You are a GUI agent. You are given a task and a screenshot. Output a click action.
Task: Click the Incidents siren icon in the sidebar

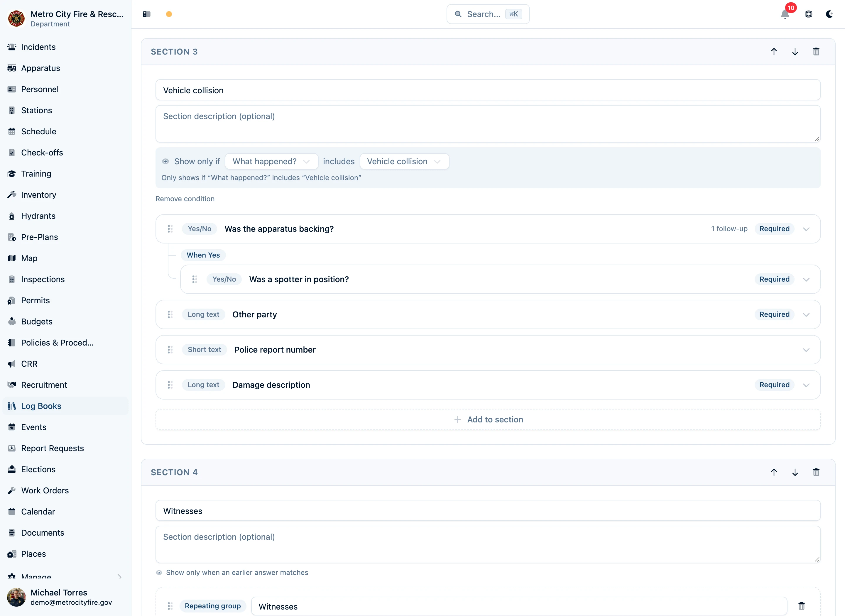pyautogui.click(x=12, y=47)
